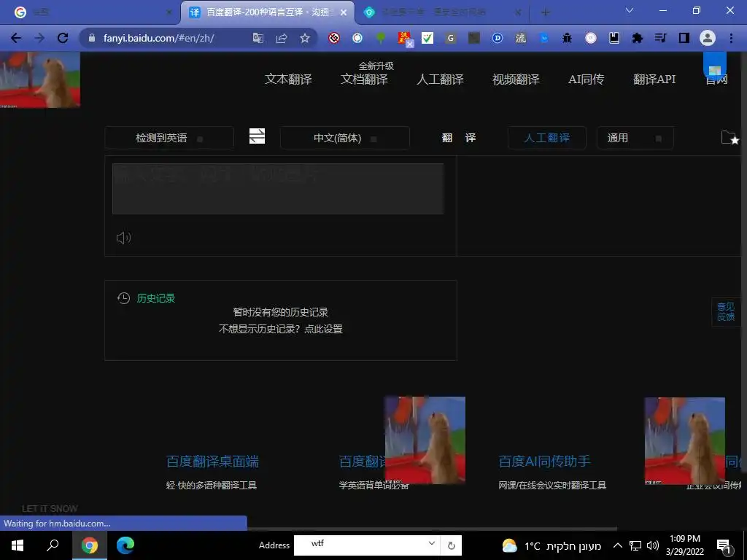
Task: Focus the translation text input box
Action: click(278, 189)
